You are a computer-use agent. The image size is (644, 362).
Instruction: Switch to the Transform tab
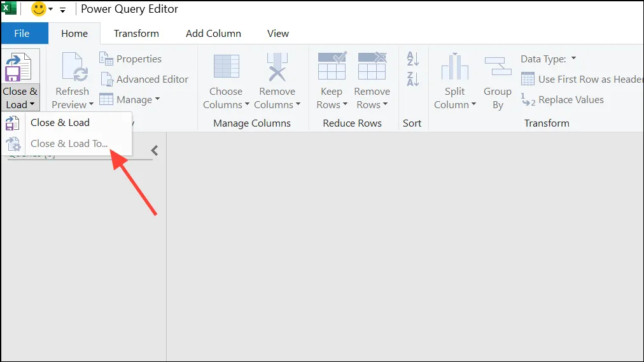[x=136, y=33]
